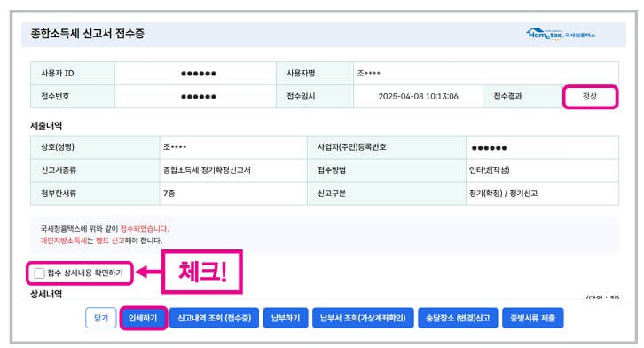Click the 납부하기 button
This screenshot has width=644, height=348.
[x=286, y=318]
